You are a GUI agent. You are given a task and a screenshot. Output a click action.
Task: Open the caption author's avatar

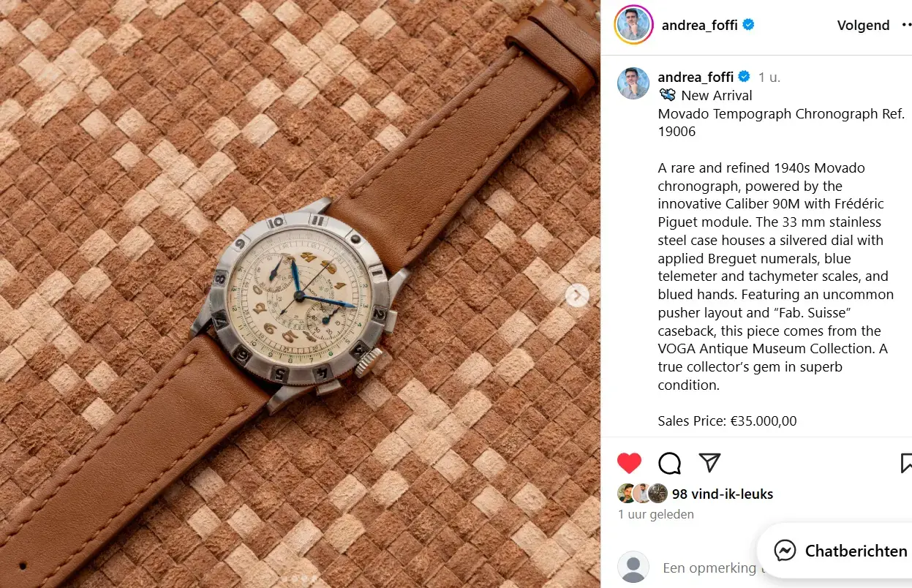click(x=633, y=83)
